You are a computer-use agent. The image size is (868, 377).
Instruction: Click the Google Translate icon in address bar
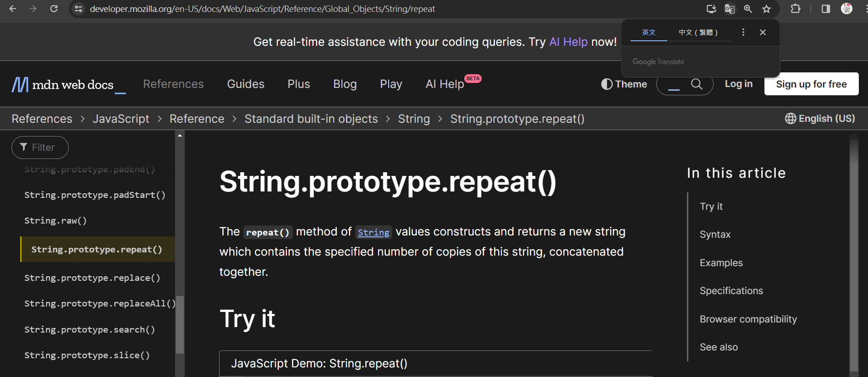[730, 9]
